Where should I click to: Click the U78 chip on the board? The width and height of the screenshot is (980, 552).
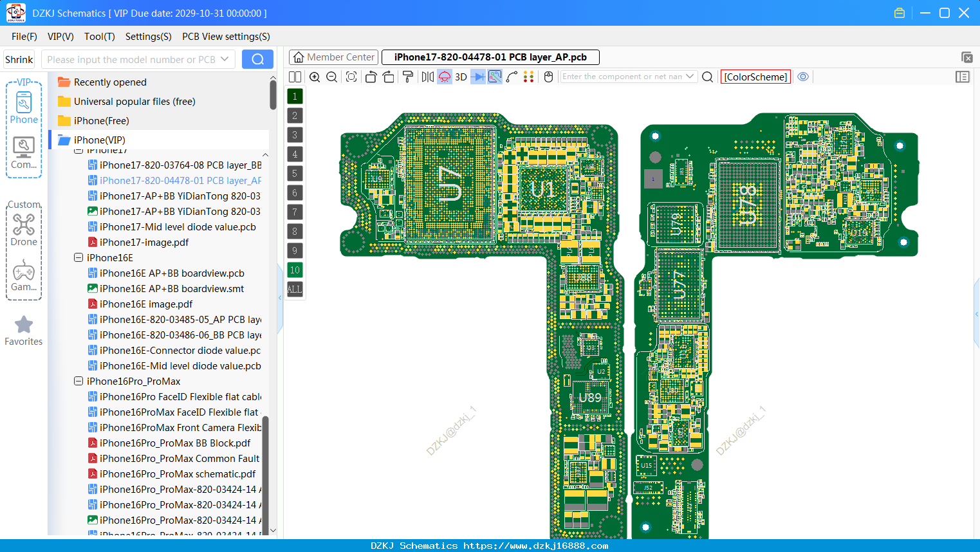click(x=747, y=205)
